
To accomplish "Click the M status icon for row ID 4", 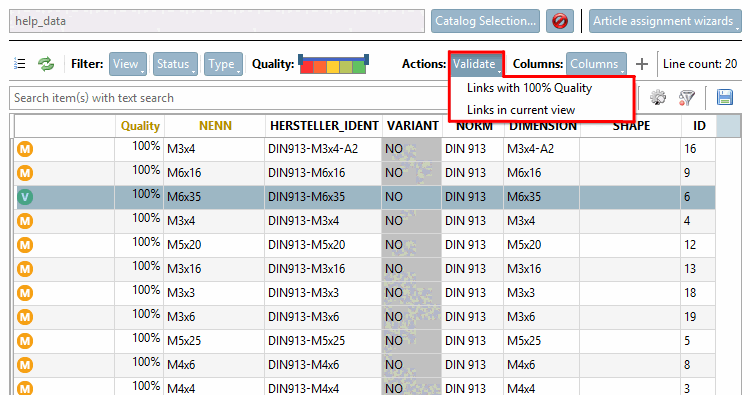I will click(x=25, y=221).
